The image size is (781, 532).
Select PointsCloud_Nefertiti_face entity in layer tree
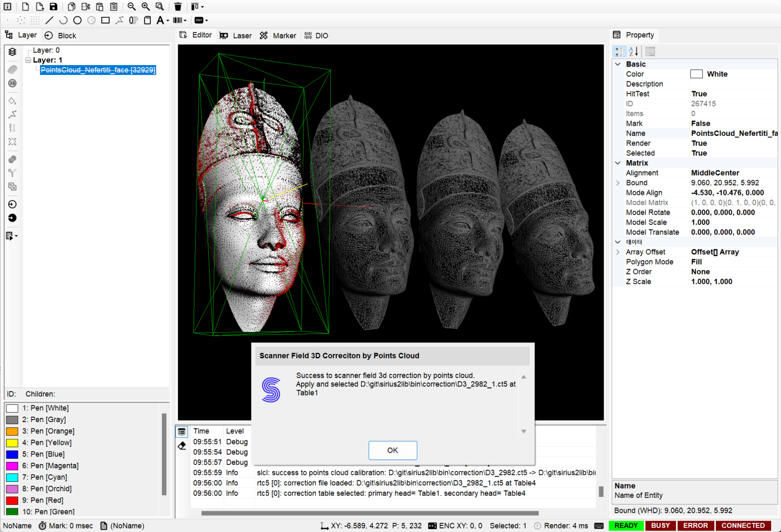coord(98,70)
